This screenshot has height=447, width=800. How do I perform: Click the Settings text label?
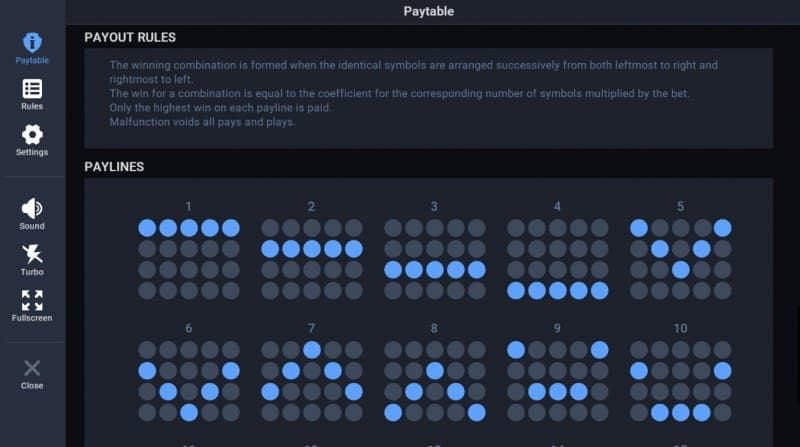(32, 152)
